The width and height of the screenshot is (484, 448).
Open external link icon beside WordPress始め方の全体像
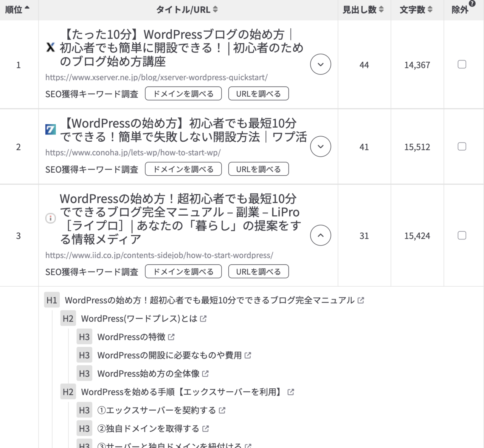tap(205, 374)
